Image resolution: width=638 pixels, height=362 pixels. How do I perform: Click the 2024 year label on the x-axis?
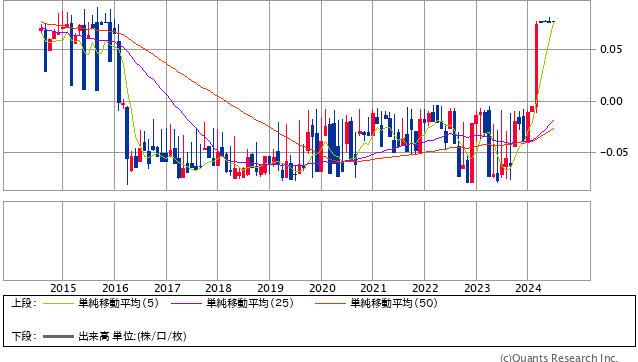pos(528,288)
